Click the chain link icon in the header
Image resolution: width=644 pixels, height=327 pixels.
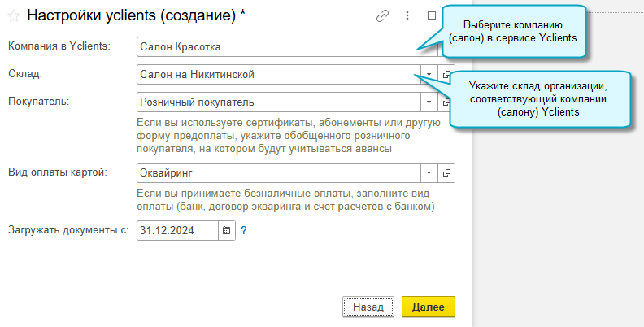tap(382, 15)
